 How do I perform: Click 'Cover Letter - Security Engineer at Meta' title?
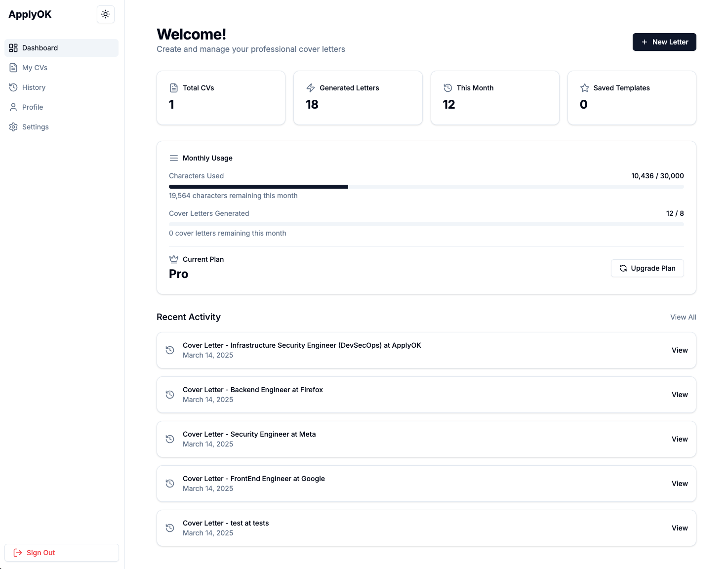[249, 434]
